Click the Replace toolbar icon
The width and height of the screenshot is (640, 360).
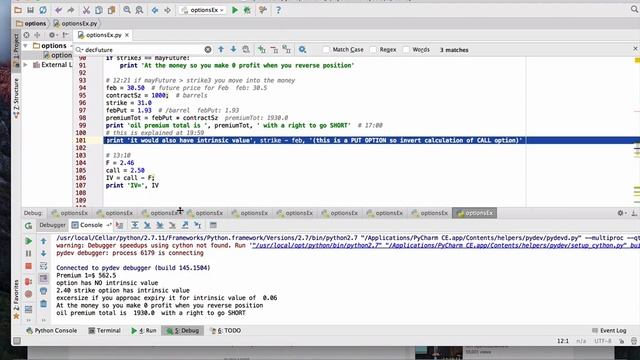(x=139, y=10)
